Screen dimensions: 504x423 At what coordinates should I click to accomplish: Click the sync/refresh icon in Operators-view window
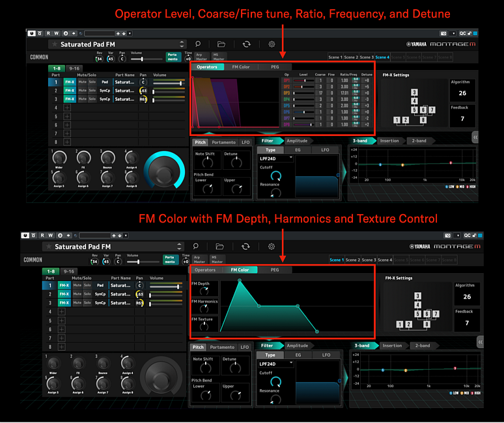pos(247,44)
